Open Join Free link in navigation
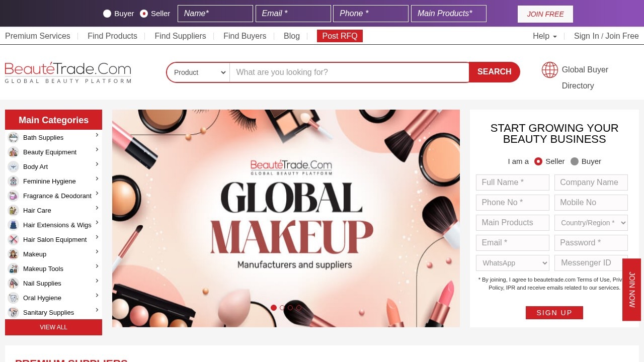Screen dimensions: 644x362 pyautogui.click(x=622, y=36)
